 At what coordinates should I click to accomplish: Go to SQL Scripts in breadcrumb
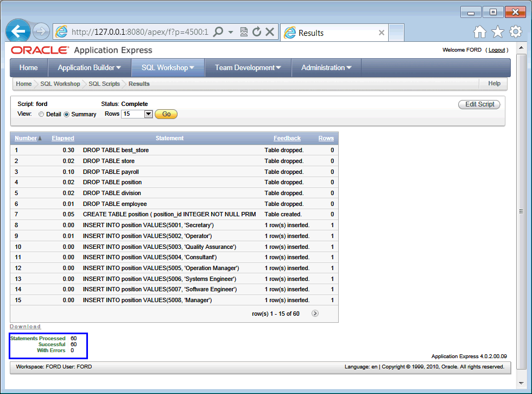click(104, 84)
